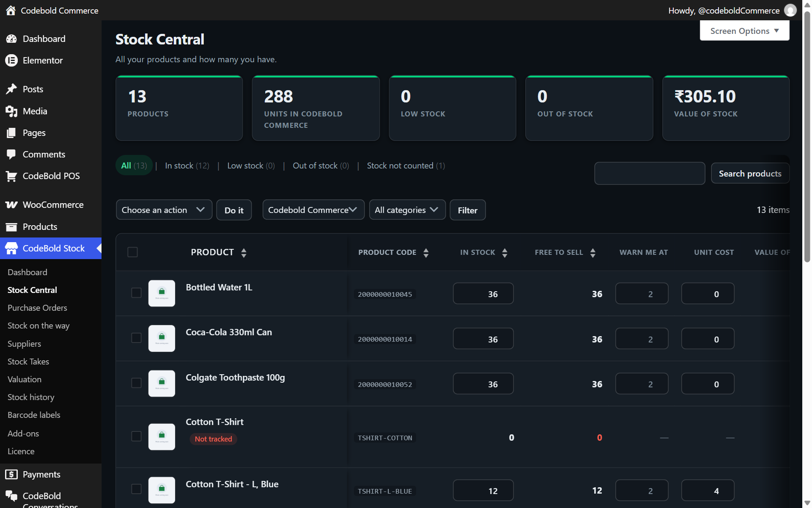Open Bottled Water 1L product thumbnail
This screenshot has width=812, height=508.
(162, 293)
